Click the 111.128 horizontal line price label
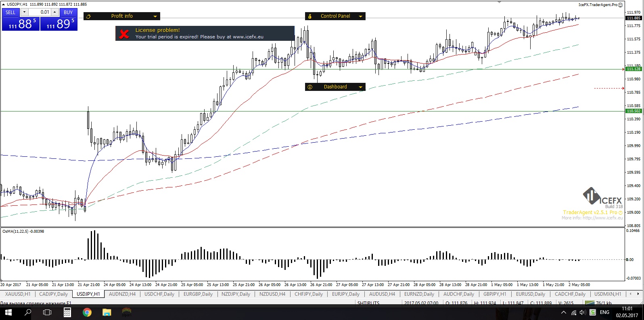 pos(634,69)
